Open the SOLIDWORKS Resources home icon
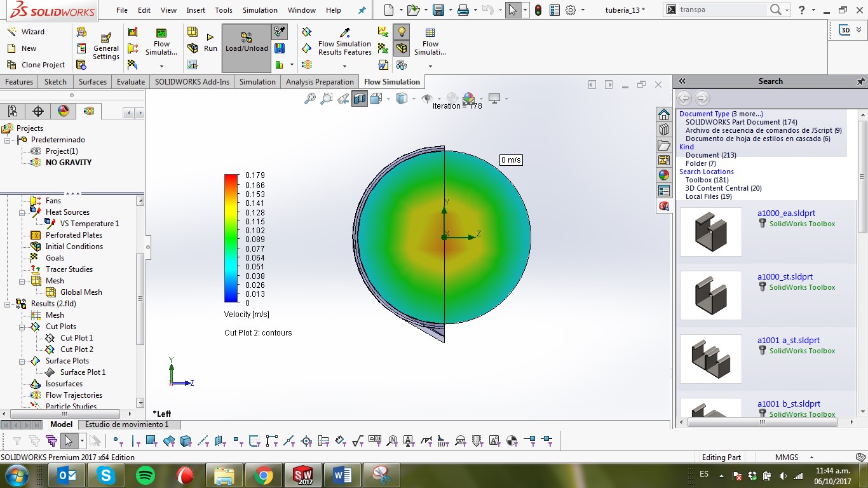This screenshot has width=868, height=488. [664, 114]
